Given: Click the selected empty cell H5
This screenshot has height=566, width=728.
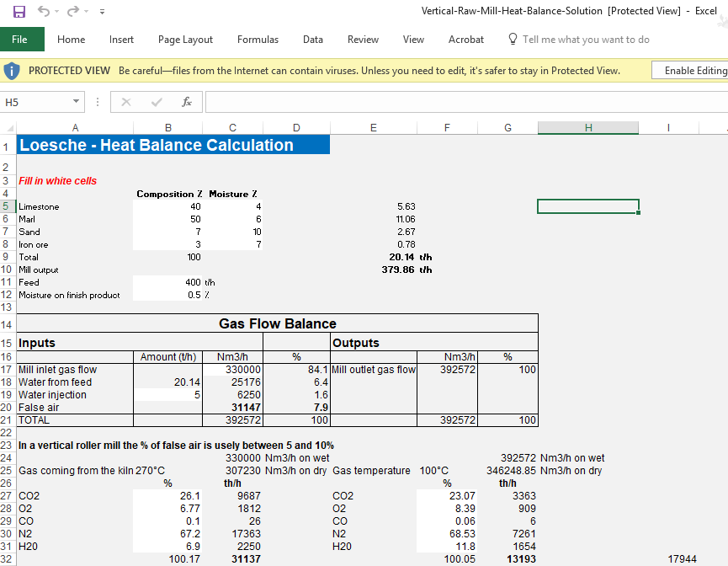Looking at the screenshot, I should [588, 206].
